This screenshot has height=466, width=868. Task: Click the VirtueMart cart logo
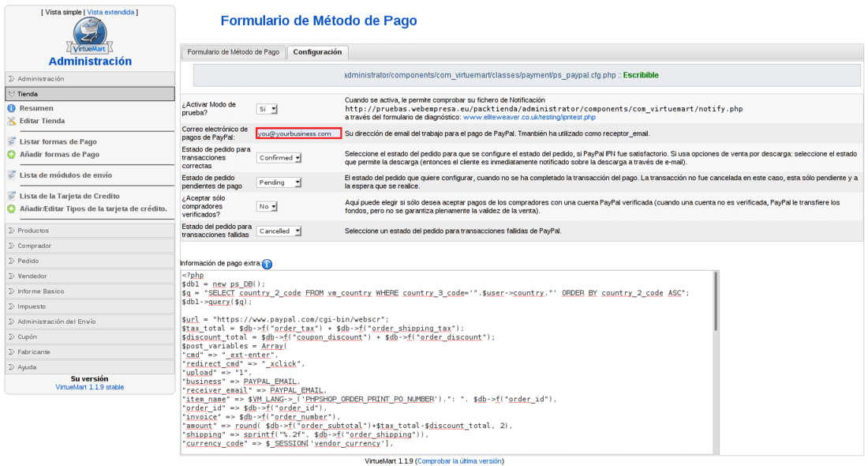(90, 36)
